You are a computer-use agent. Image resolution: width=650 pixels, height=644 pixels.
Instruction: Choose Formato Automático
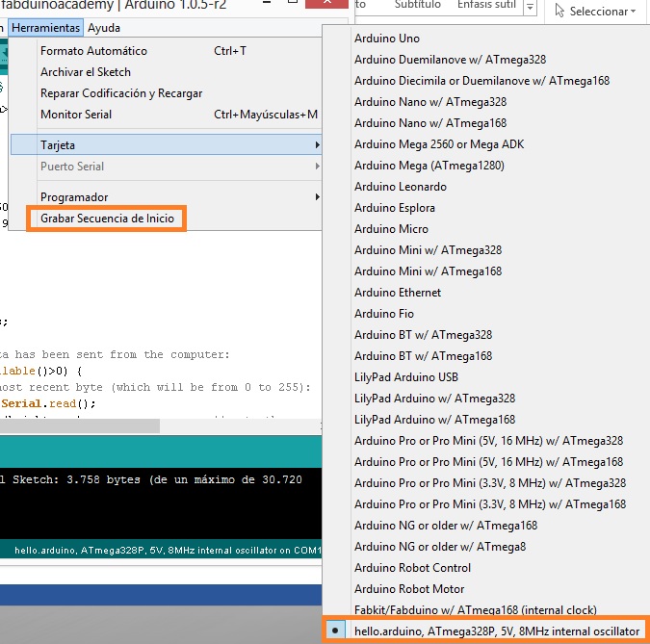166,51
